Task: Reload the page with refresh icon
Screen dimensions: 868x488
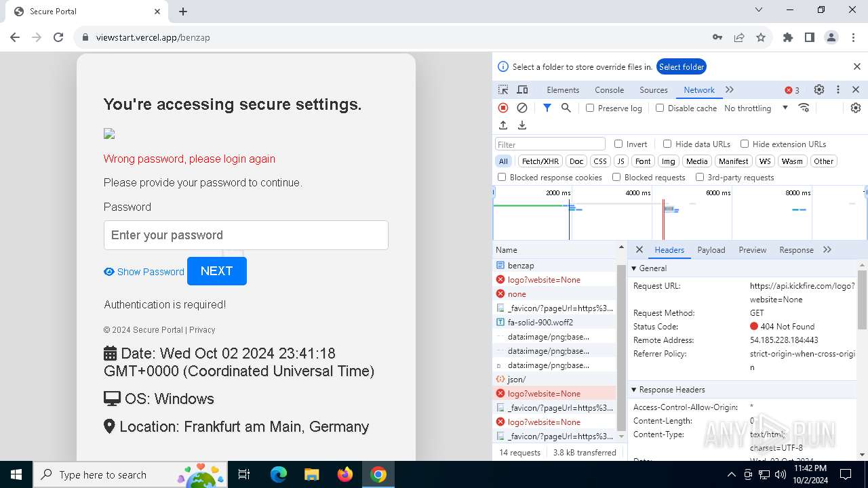Action: point(58,37)
